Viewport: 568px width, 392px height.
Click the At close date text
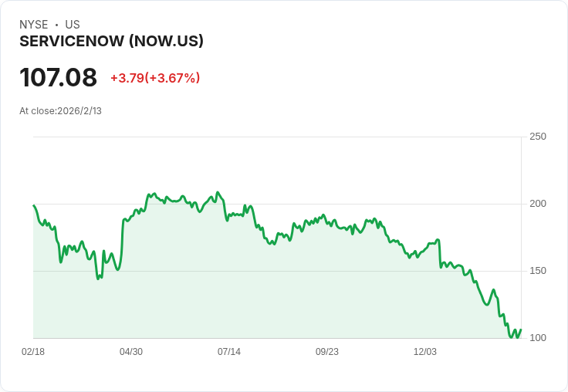[60, 111]
